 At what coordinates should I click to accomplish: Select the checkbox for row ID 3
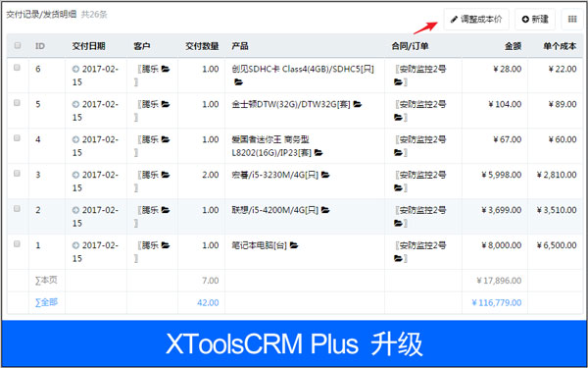[x=17, y=174]
